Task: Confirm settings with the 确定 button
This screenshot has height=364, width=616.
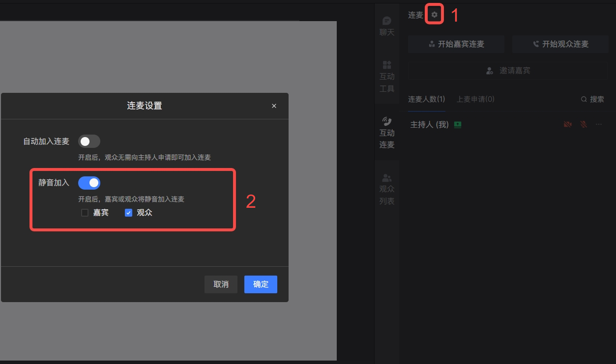Action: point(261,284)
